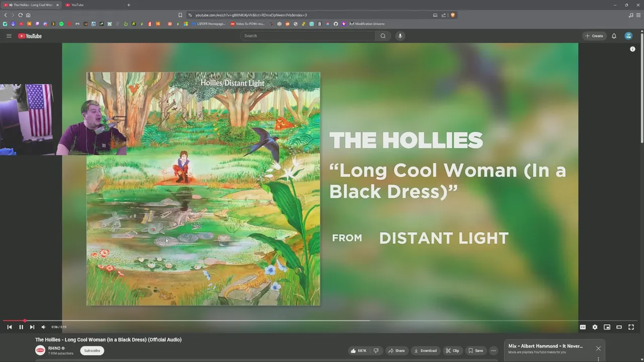Dislike this video
644x362 pixels.
pos(376,350)
